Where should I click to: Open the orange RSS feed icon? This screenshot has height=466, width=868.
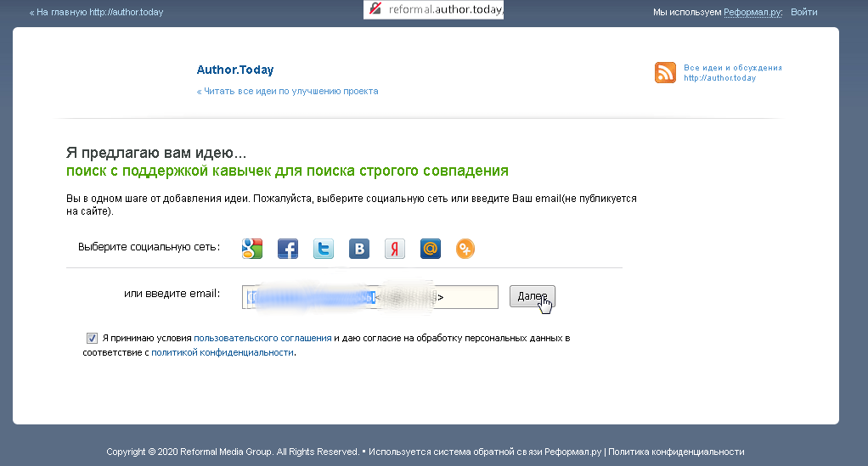coord(665,73)
